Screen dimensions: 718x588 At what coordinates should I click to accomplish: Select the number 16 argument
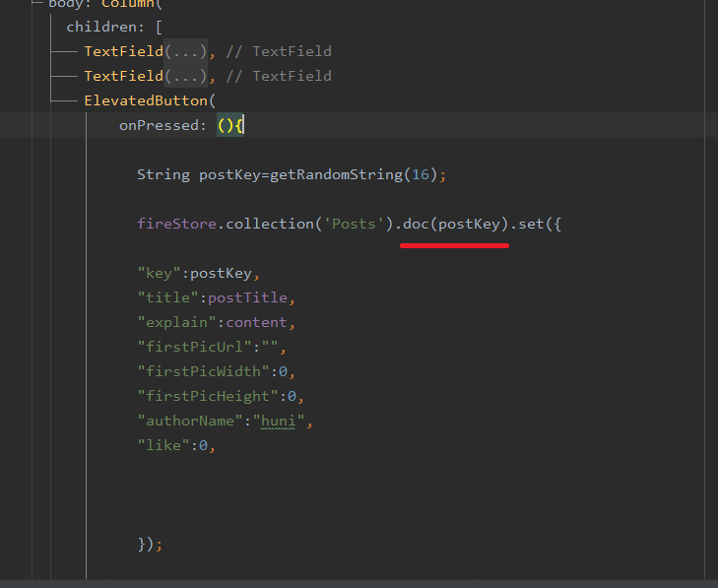coord(421,175)
